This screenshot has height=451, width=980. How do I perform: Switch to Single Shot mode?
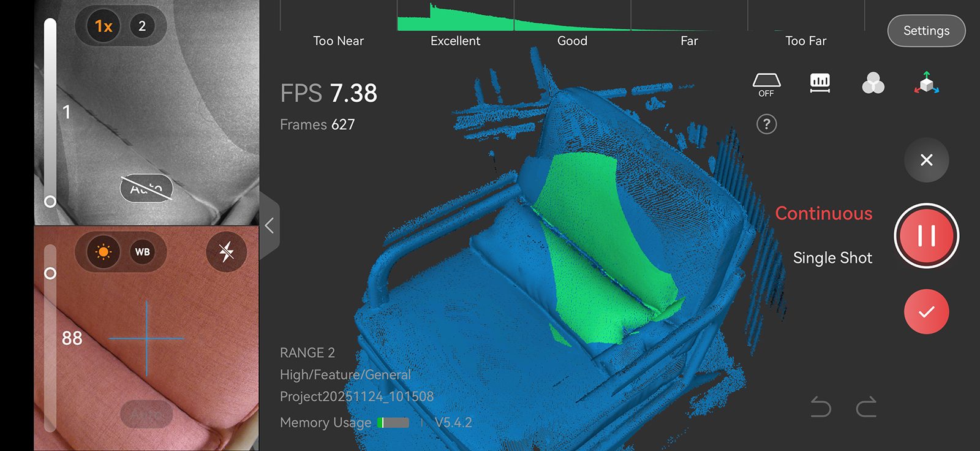[832, 258]
